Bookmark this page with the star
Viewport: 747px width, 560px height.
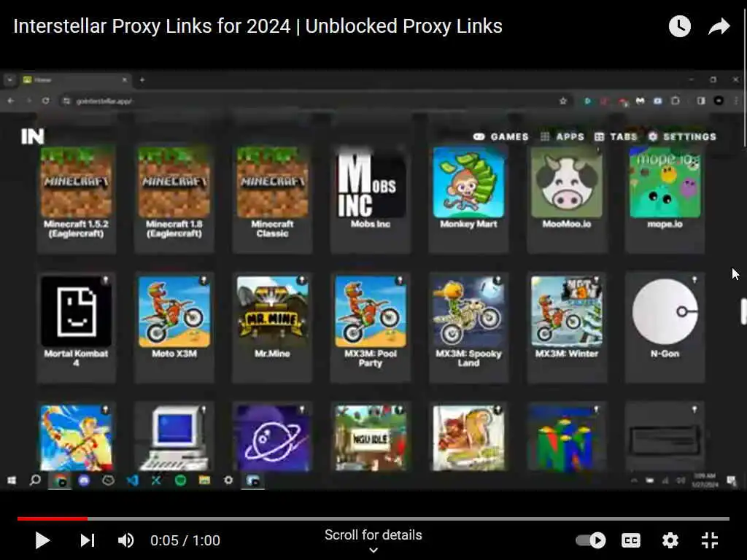click(x=563, y=101)
